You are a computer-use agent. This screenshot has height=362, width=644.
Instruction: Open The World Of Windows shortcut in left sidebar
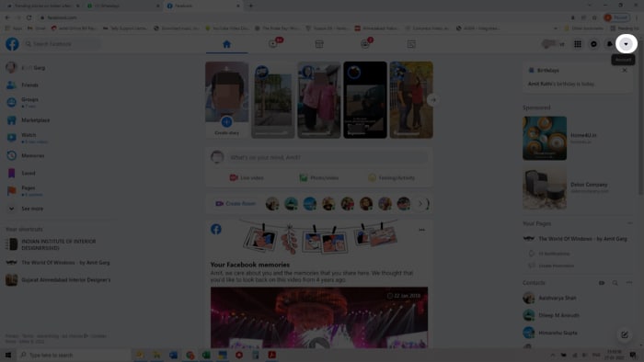coord(65,263)
